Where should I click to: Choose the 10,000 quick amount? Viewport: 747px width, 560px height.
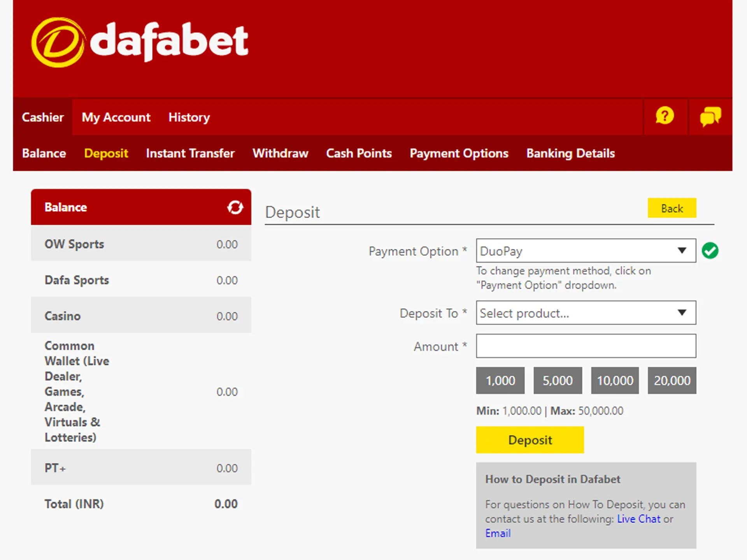click(615, 380)
